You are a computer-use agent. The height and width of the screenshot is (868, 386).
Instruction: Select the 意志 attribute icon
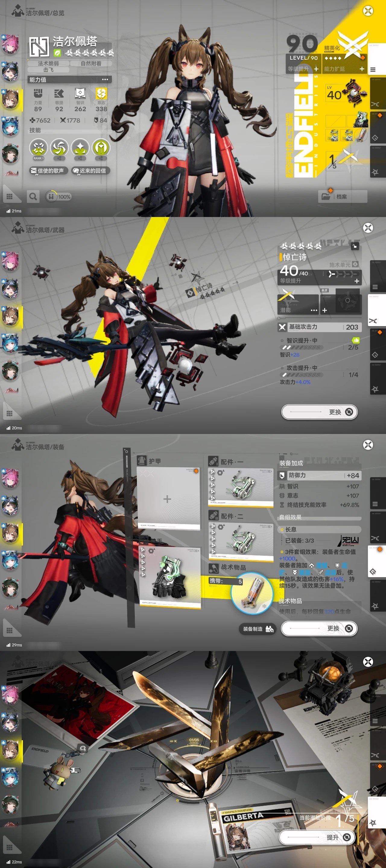coord(101,93)
